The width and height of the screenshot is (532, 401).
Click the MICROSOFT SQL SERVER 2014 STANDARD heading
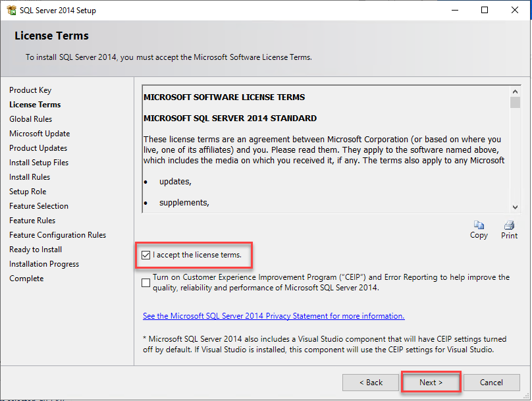(230, 118)
